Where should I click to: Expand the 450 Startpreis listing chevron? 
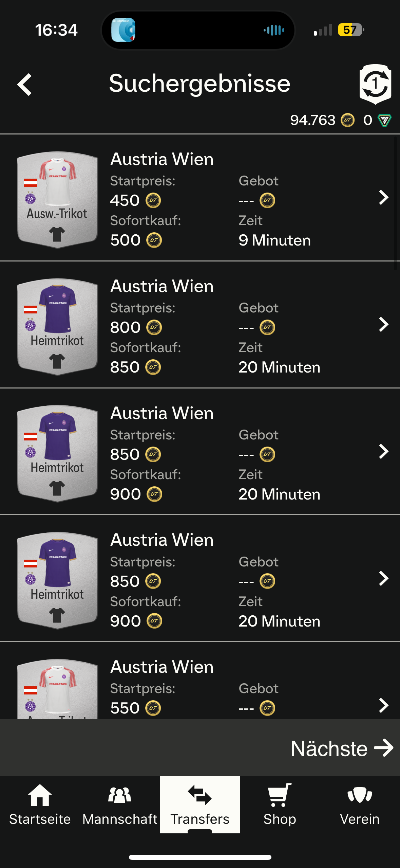point(383,197)
